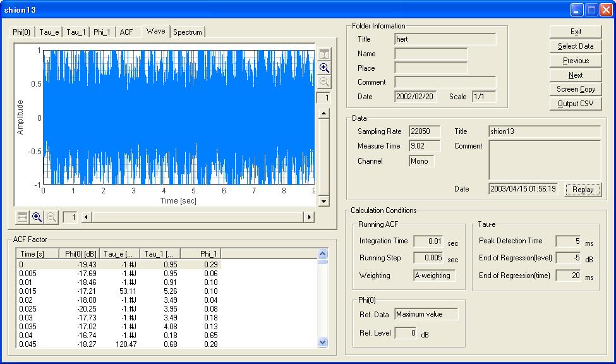Click the waveform horizontal scroll left arrow
The image size is (616, 364).
pos(87,217)
